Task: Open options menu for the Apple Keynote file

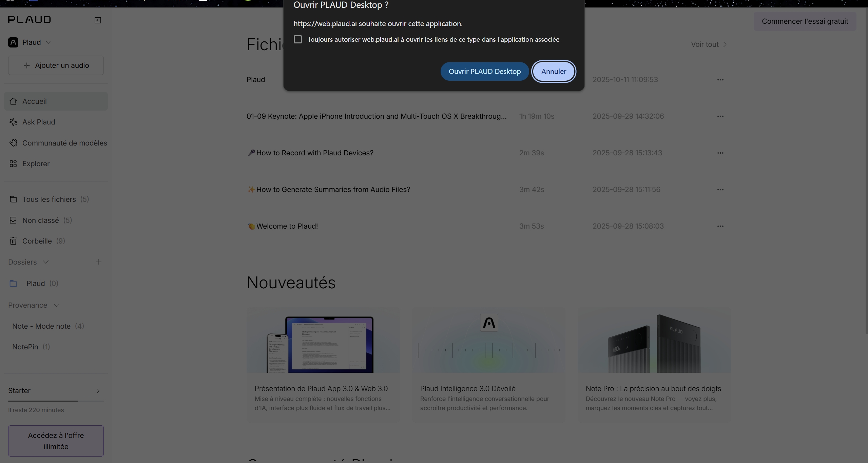Action: click(720, 116)
